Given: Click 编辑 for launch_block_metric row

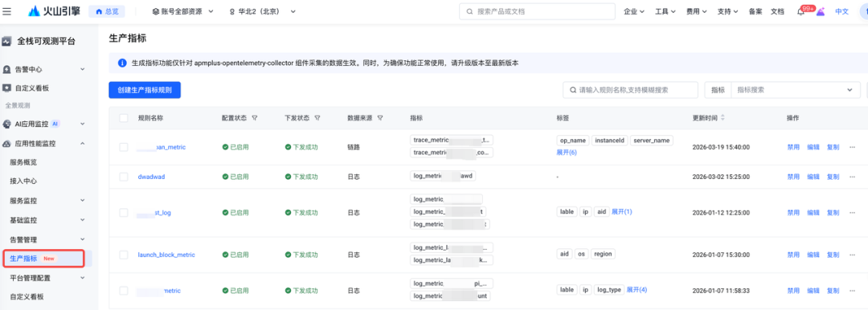Looking at the screenshot, I should click(813, 255).
